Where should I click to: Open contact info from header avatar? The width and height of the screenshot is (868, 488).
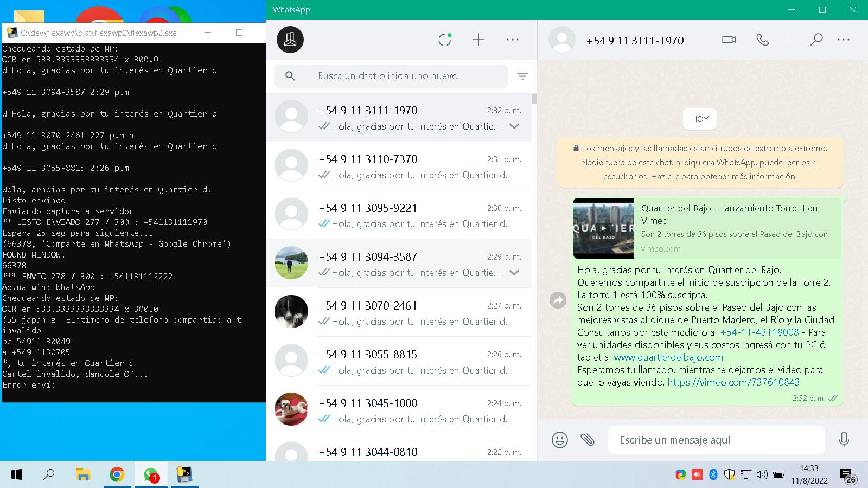pos(562,40)
